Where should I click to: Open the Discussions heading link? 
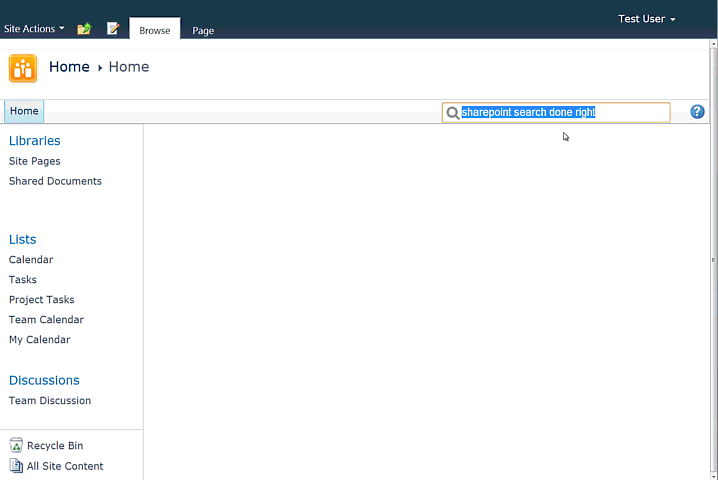click(x=44, y=380)
